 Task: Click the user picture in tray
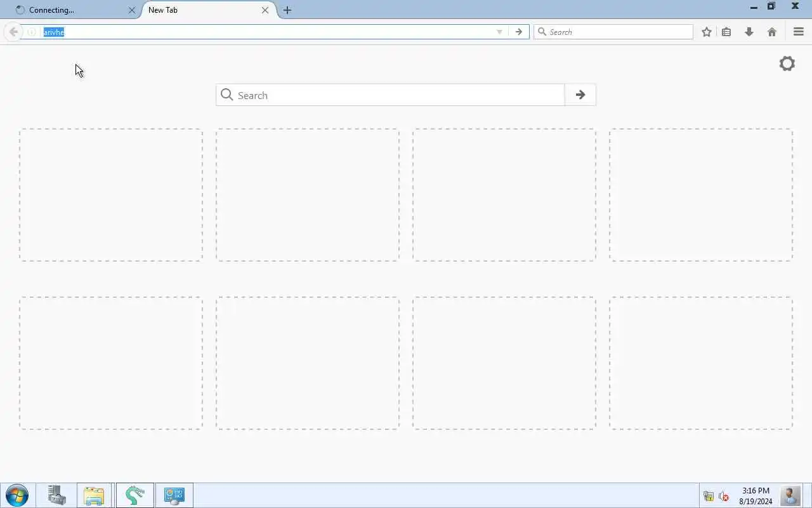tap(790, 495)
